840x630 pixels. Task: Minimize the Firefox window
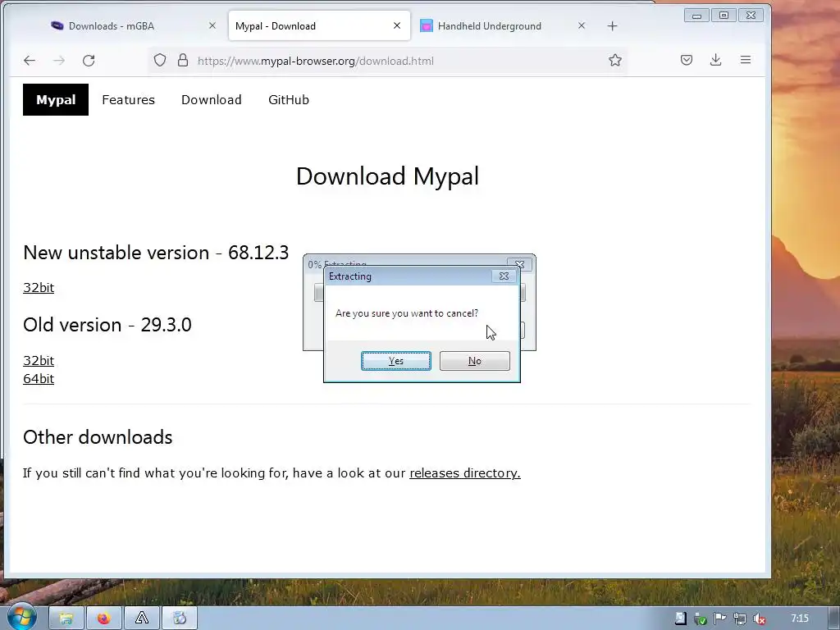(x=697, y=16)
